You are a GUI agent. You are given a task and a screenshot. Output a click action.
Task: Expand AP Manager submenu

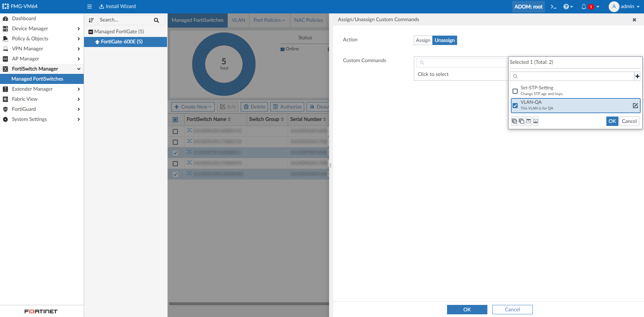click(79, 59)
